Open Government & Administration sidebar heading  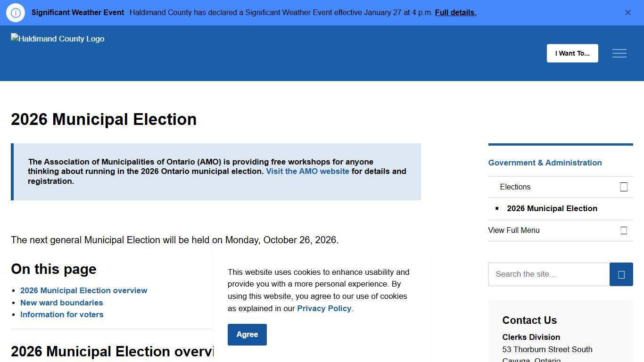pyautogui.click(x=545, y=163)
